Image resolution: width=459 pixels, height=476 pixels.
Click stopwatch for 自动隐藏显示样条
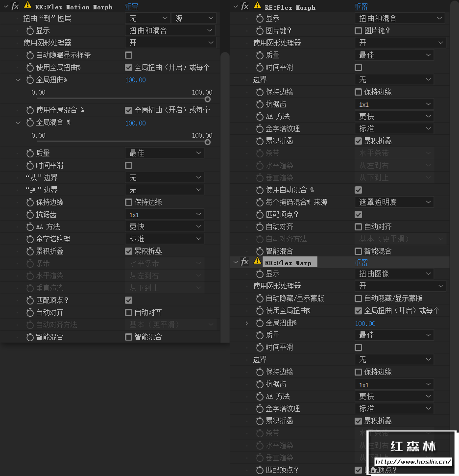click(30, 55)
